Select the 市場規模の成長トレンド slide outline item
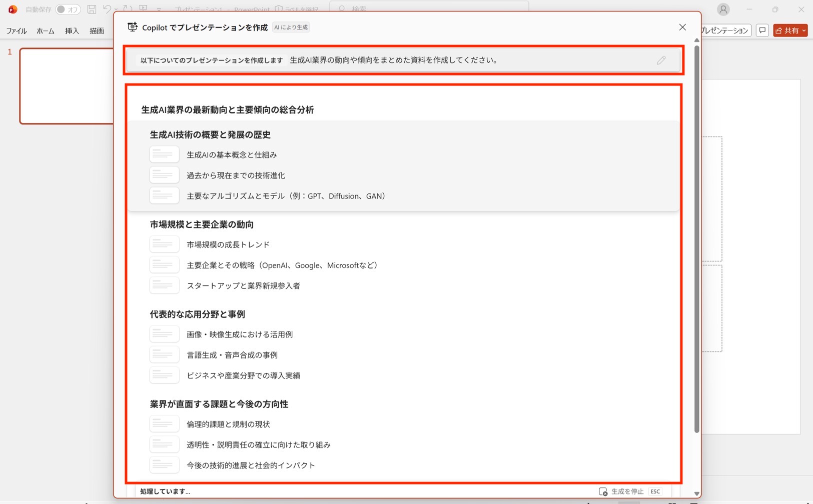The image size is (813, 504). pos(228,244)
